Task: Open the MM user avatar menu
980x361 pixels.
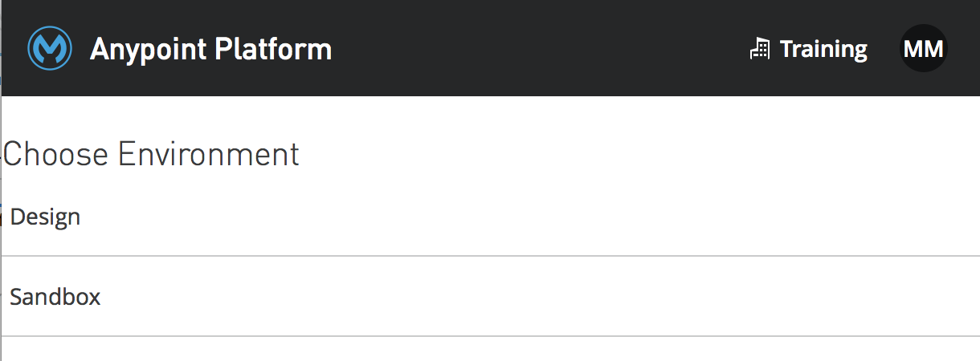Action: tap(923, 49)
